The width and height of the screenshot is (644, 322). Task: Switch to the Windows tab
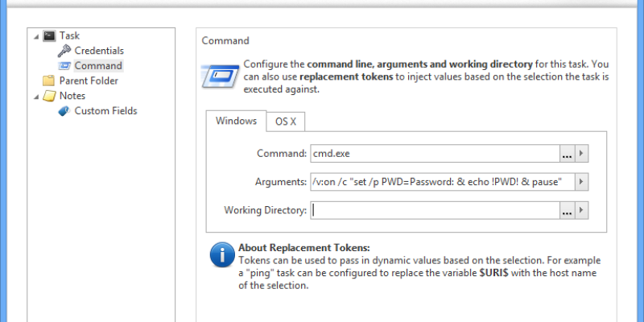pyautogui.click(x=236, y=121)
